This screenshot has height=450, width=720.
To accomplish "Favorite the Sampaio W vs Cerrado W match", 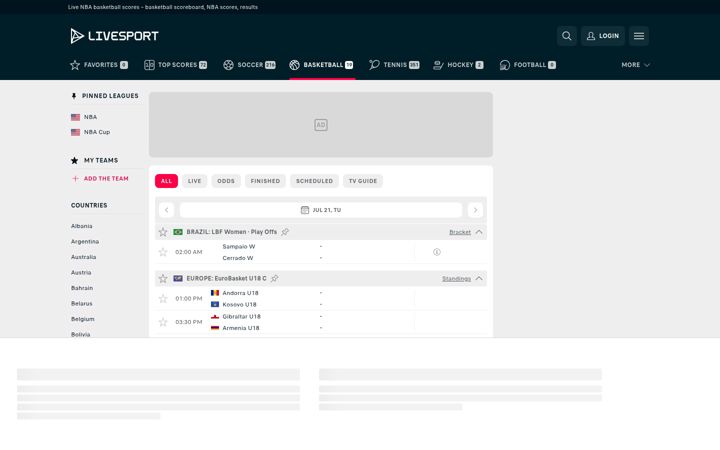I will (x=163, y=252).
